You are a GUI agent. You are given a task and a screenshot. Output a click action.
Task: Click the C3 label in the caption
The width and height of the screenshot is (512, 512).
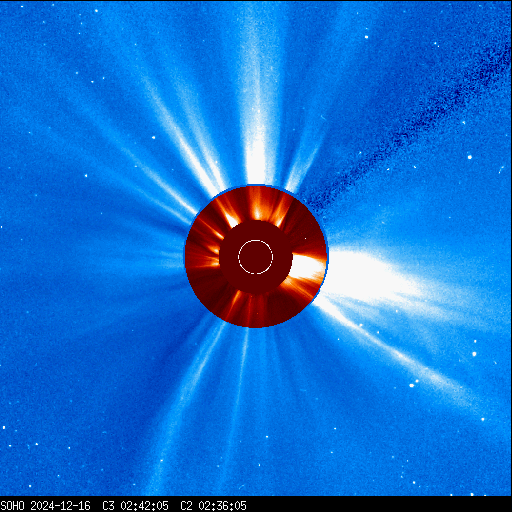click(108, 506)
